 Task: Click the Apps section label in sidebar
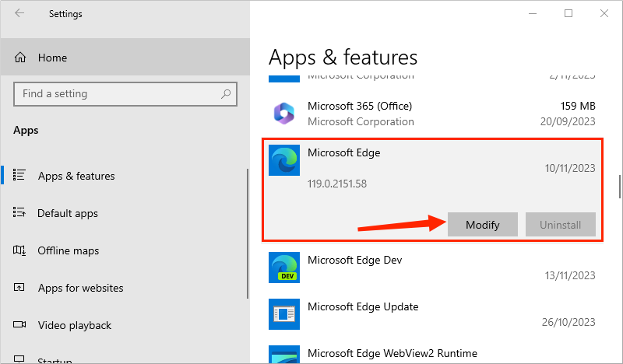click(26, 130)
